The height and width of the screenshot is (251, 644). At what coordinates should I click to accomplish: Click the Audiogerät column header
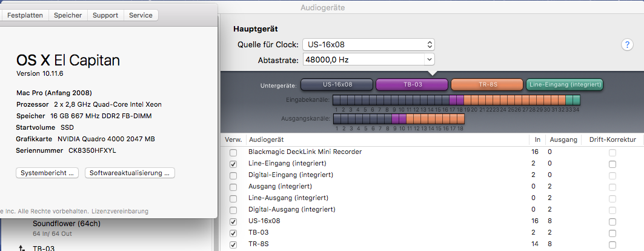(x=387, y=139)
